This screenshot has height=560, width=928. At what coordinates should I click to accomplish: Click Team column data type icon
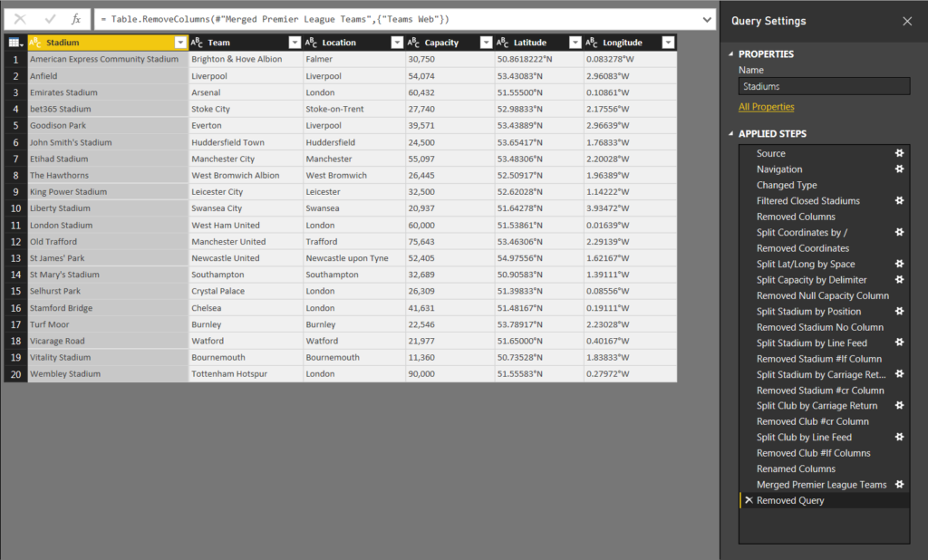click(197, 43)
